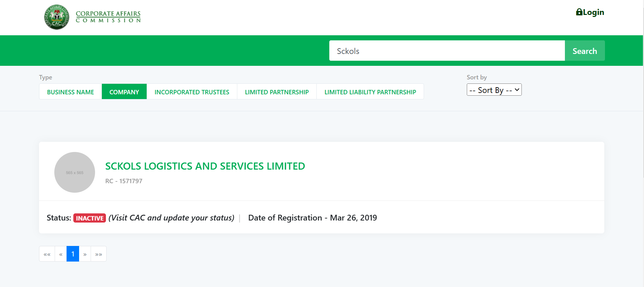Click the INACTIVE status badge
This screenshot has height=287, width=644.
[x=89, y=218]
